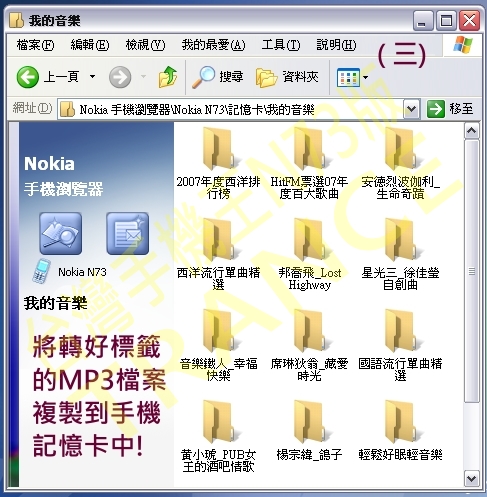Click the folder icon in title bar
487x497 pixels.
[16, 20]
